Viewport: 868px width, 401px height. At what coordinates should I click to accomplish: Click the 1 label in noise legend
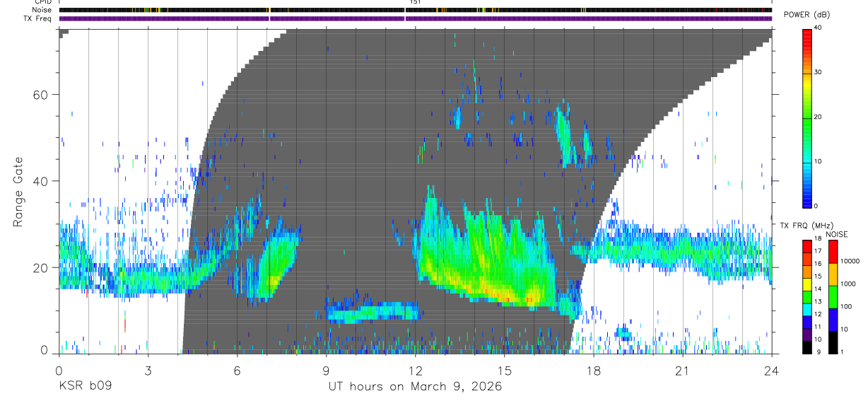coord(842,351)
